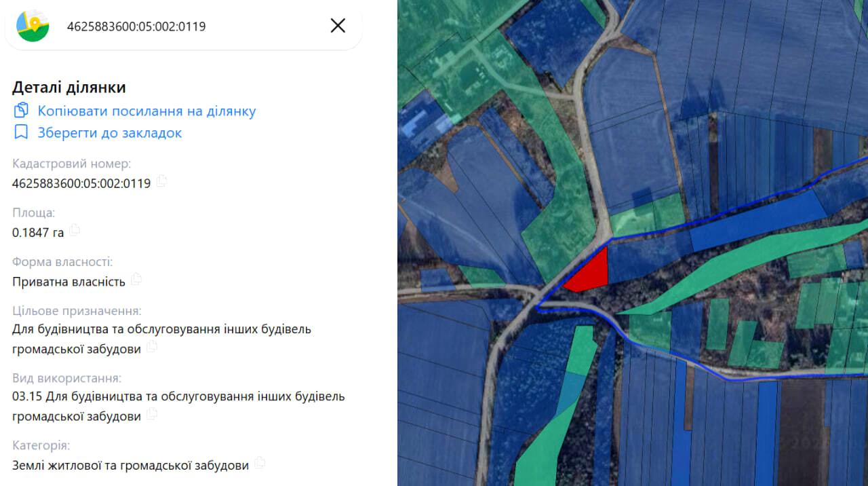
Task: Select the red highlighted parcel on map
Action: 590,273
